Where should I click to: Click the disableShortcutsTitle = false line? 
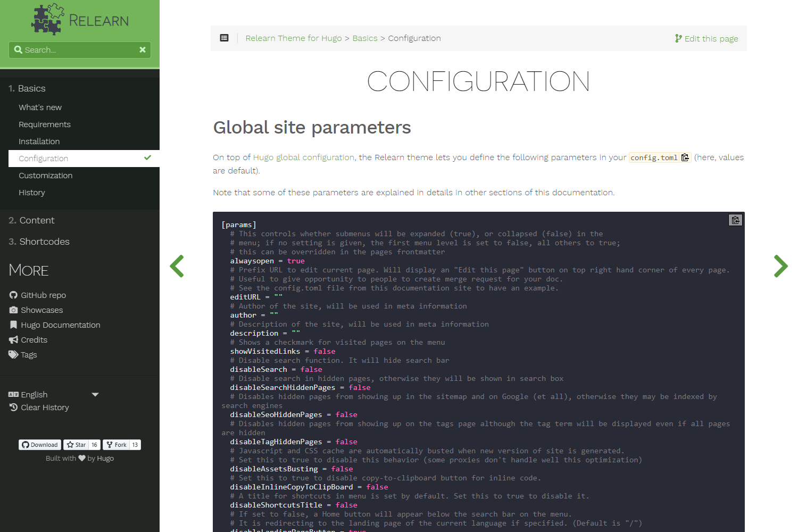(294, 505)
